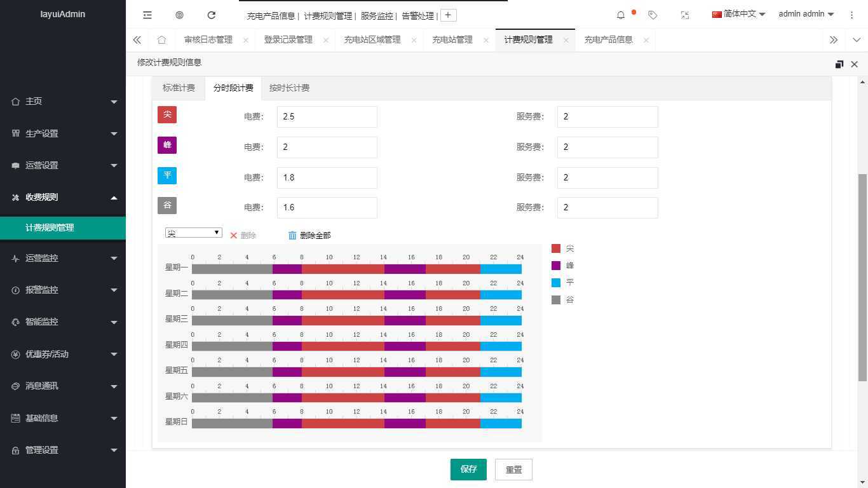Click the blue 平 rate badge
868x488 pixels.
pyautogui.click(x=167, y=175)
